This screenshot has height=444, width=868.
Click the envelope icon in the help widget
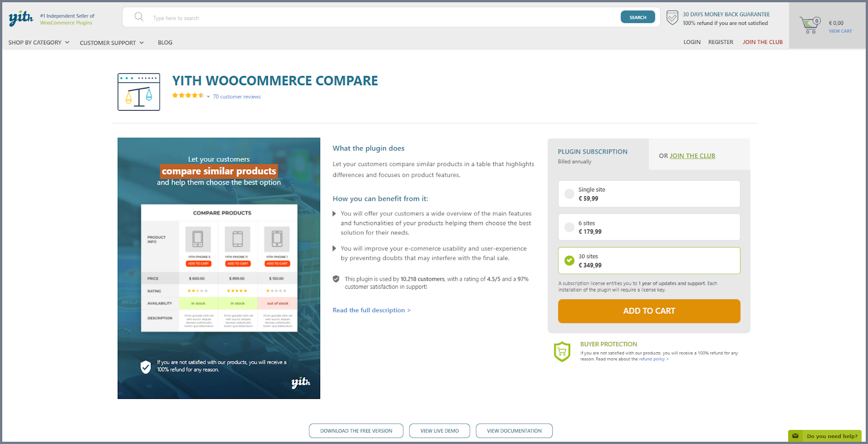tap(795, 436)
